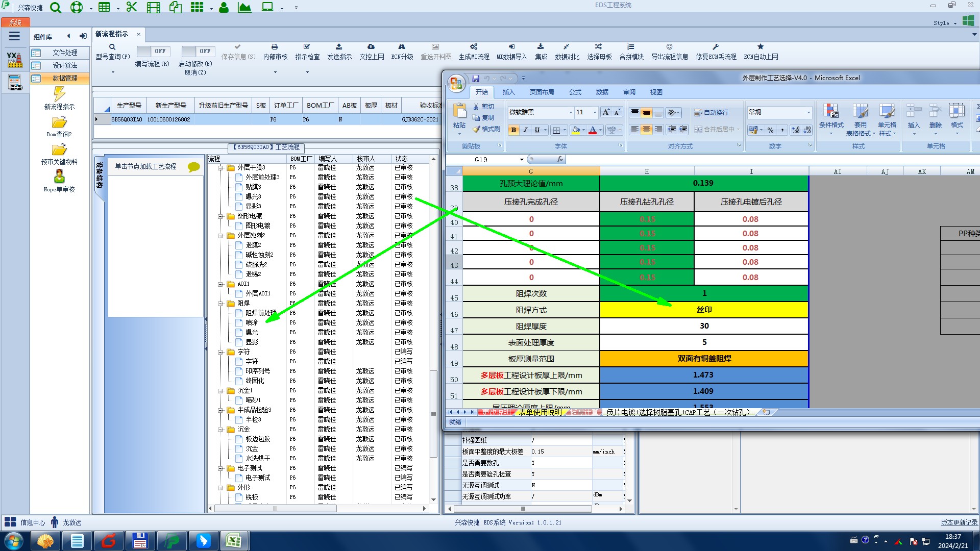Click the bold B button in Excel
Viewport: 980px width, 551px height.
click(x=513, y=130)
